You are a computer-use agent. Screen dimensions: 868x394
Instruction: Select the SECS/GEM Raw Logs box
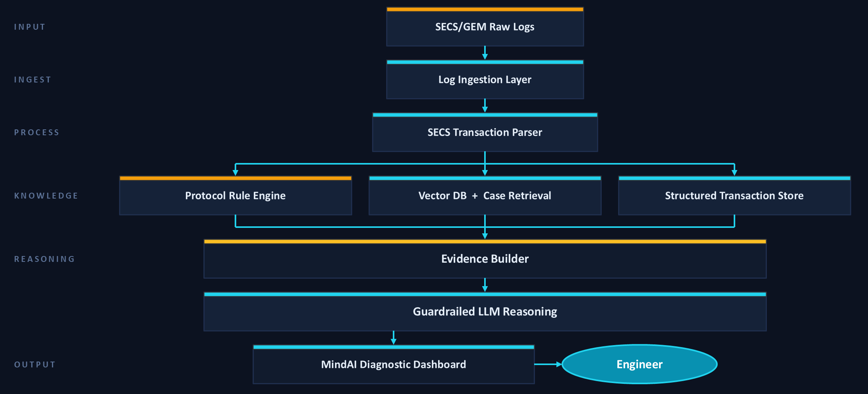pos(485,27)
